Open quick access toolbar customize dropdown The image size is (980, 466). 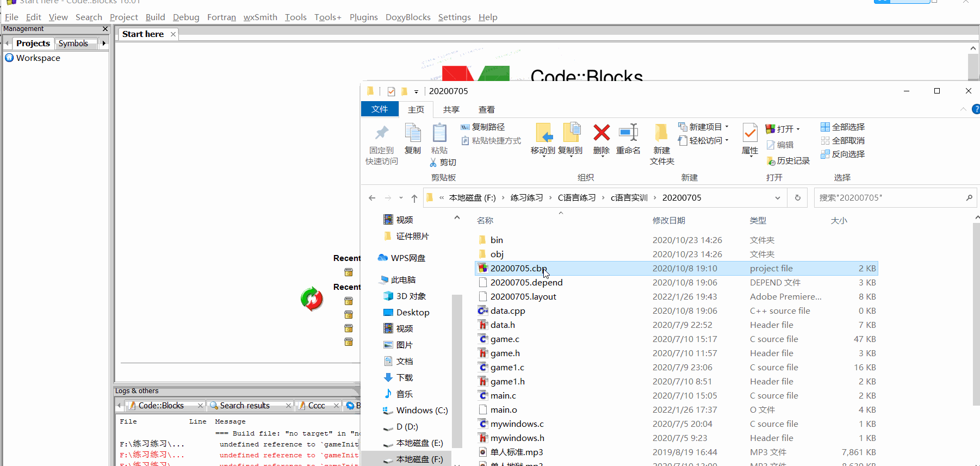(416, 91)
